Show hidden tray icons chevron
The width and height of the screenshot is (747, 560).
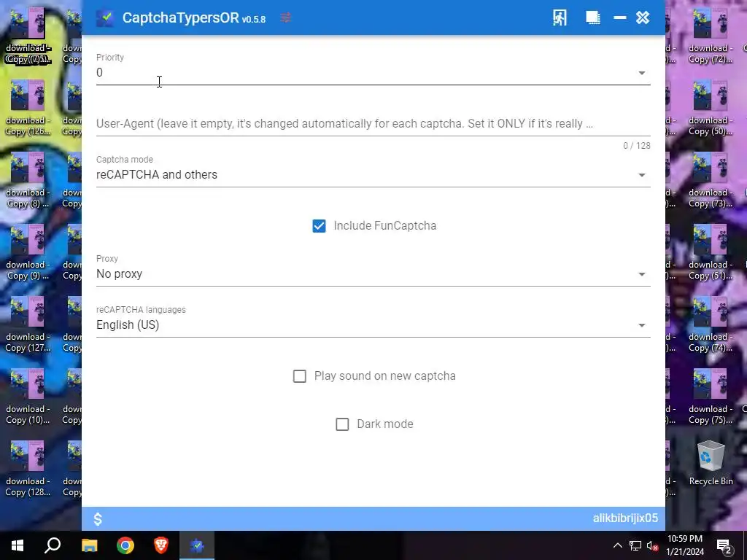pyautogui.click(x=617, y=545)
